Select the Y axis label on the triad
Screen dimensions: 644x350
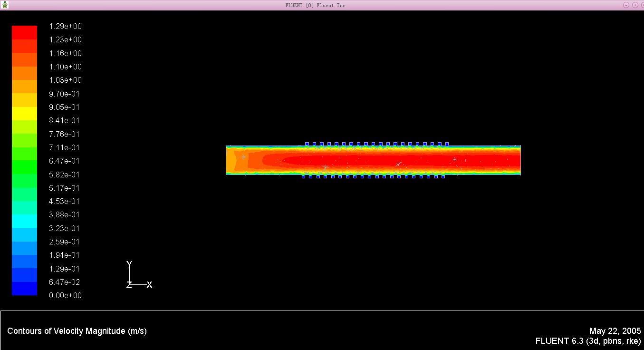tap(129, 264)
